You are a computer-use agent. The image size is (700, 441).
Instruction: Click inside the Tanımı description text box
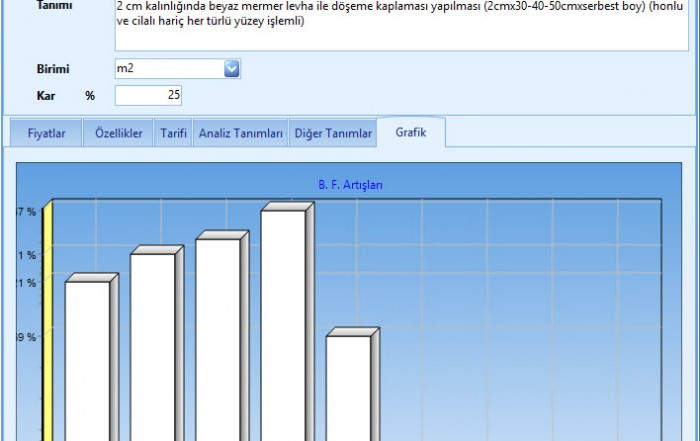400,30
